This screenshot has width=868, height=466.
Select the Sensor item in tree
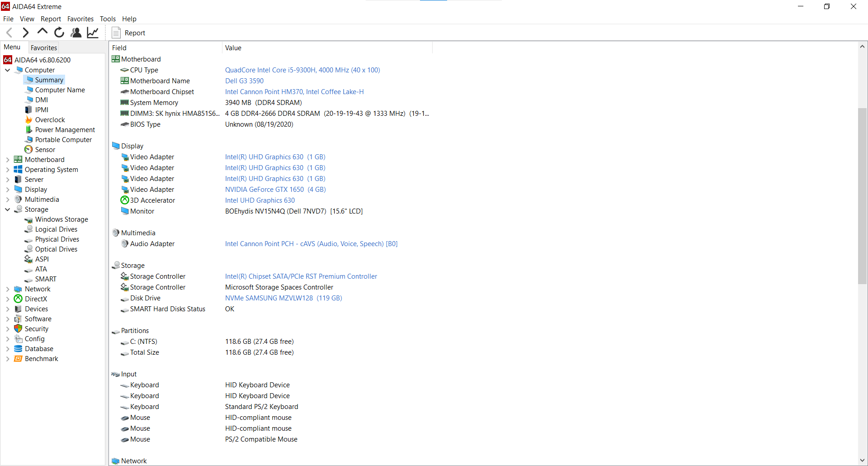(x=45, y=150)
